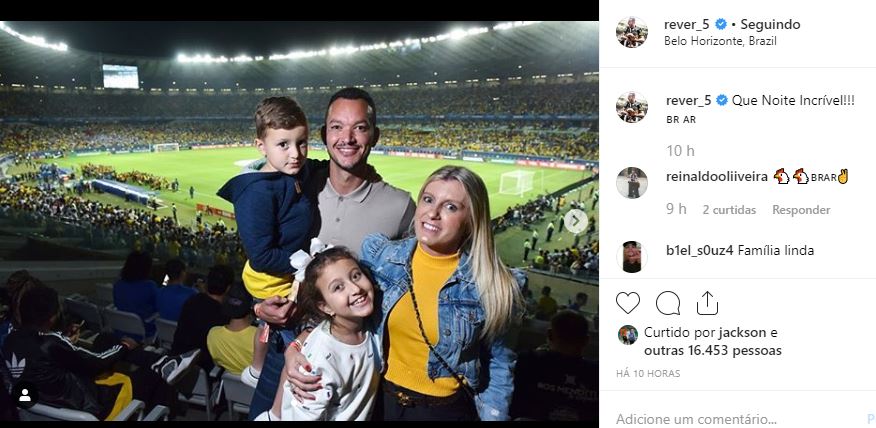Open the rever_5 profile picture in the header

pos(632,32)
